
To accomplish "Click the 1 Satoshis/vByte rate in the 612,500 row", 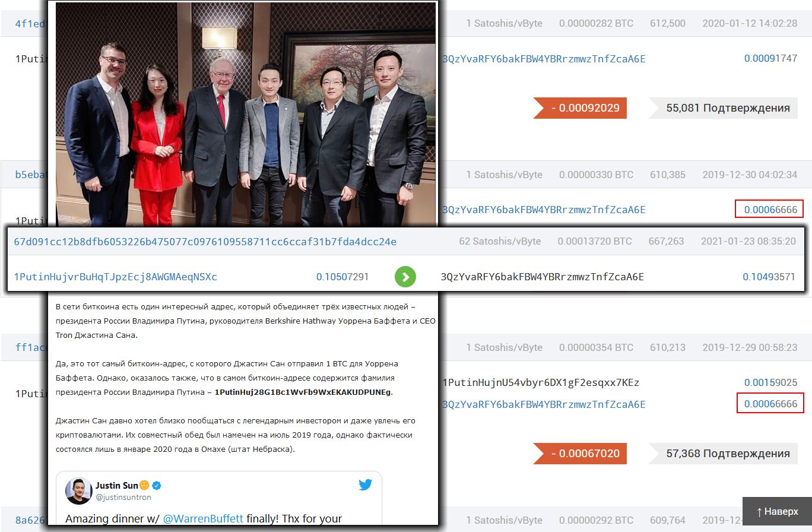I will 504,24.
